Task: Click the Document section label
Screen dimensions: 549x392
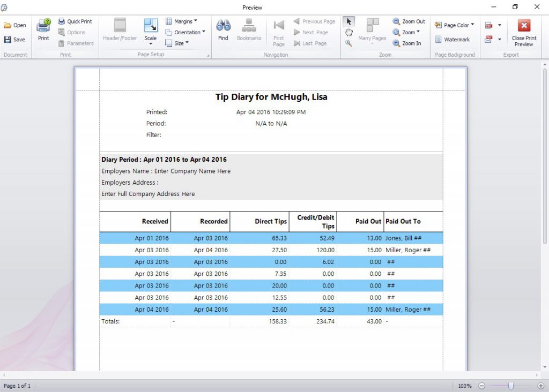Action: pos(16,54)
